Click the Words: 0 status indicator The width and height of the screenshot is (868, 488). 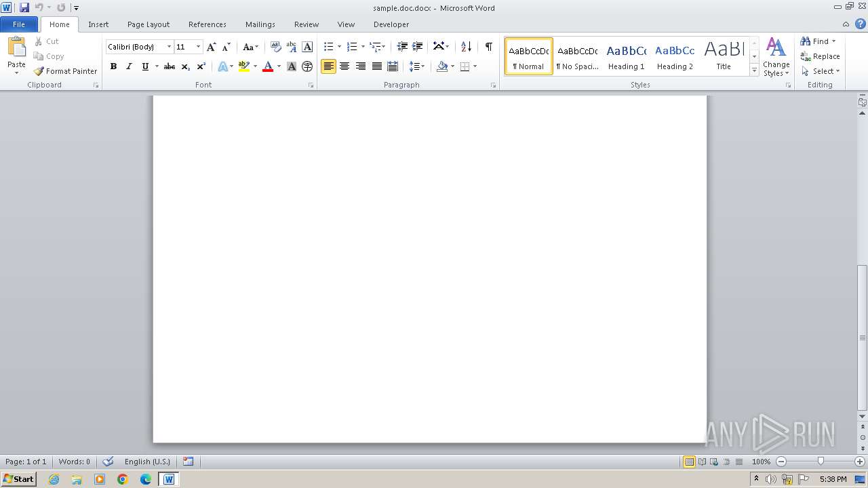(x=74, y=462)
